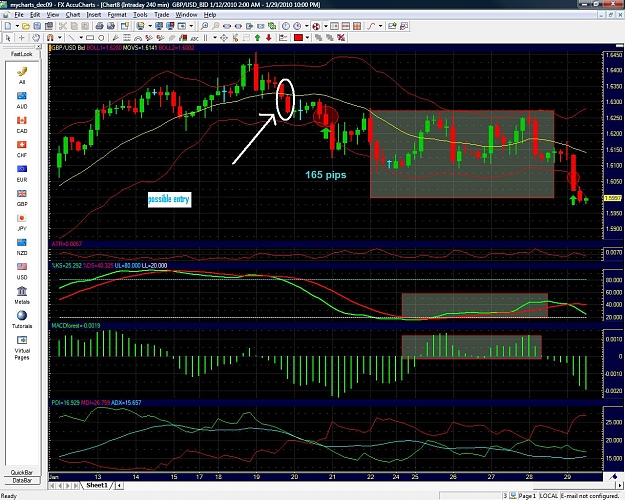Click the first clock interval icon
625x500 pixels.
[285, 26]
